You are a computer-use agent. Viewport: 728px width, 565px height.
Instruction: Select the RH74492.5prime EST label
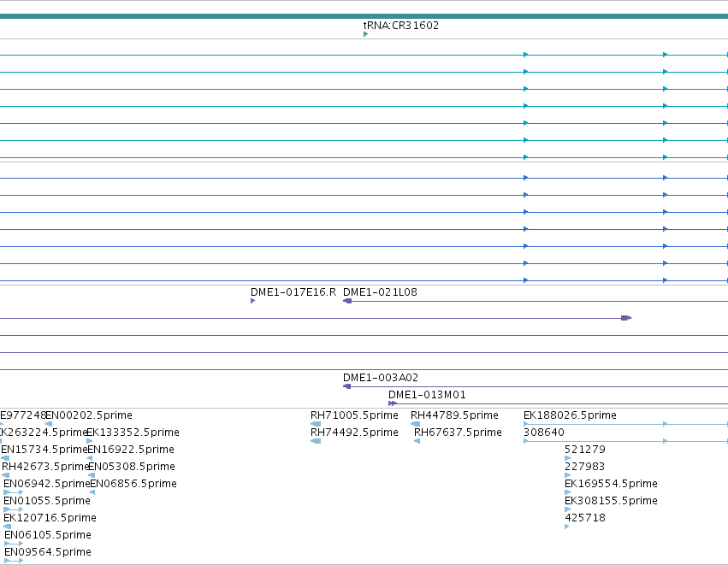click(354, 432)
